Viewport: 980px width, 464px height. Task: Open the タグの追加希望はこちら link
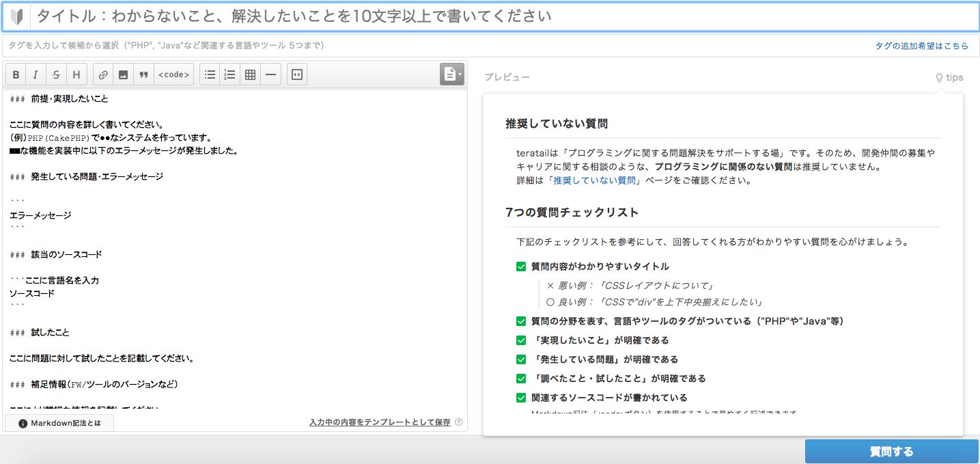(x=922, y=46)
